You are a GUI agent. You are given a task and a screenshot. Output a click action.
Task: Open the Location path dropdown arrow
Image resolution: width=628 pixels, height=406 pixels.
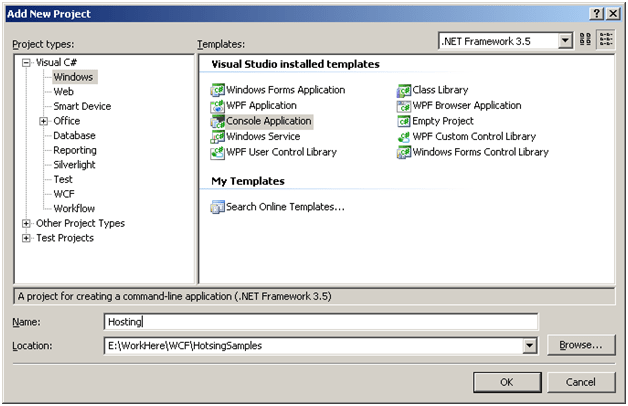tap(530, 346)
